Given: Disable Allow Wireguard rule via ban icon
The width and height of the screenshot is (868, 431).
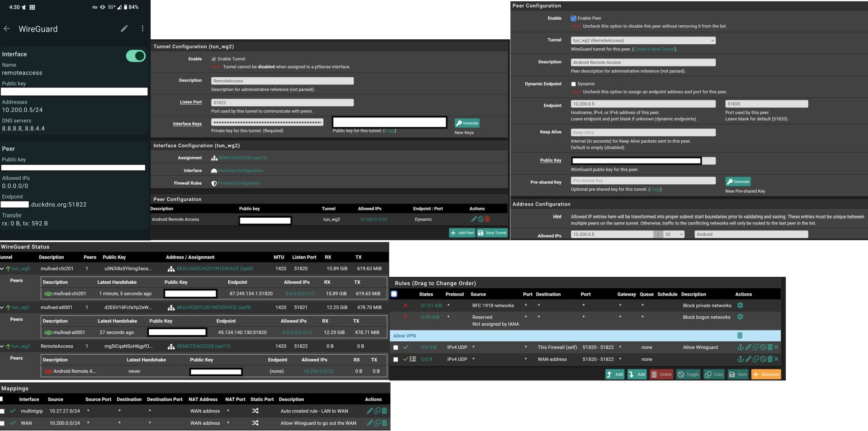Looking at the screenshot, I should 763,347.
